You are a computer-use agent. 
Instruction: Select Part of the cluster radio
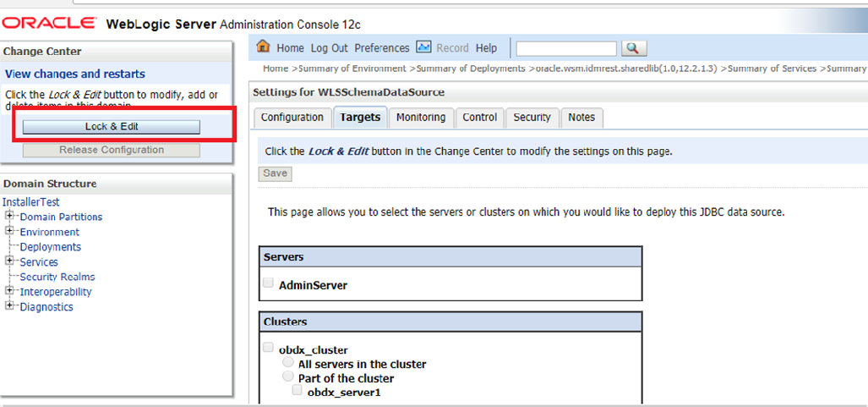(288, 377)
